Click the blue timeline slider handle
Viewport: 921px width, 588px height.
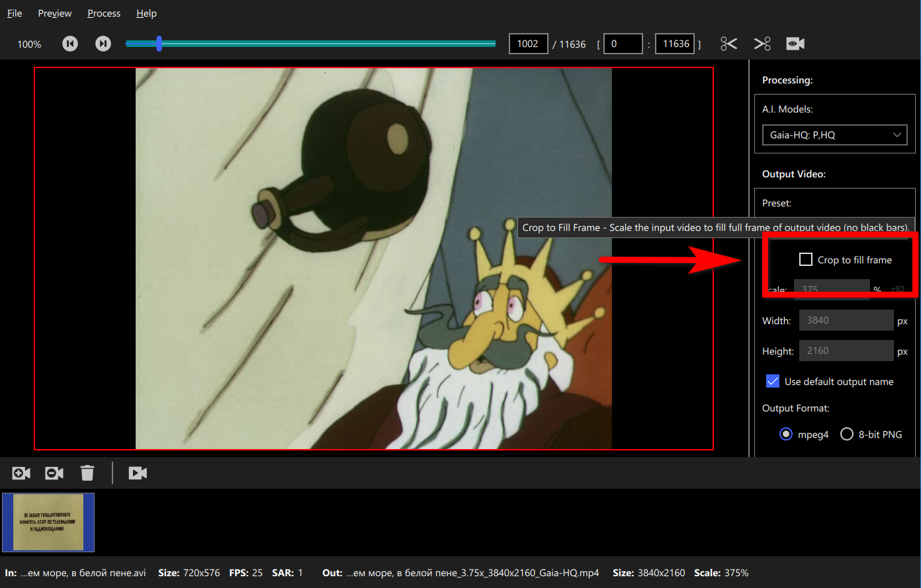pyautogui.click(x=159, y=44)
